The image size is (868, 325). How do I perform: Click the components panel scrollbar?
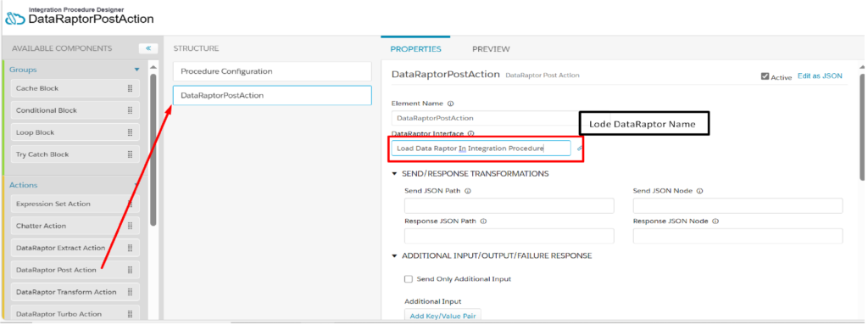point(153,149)
